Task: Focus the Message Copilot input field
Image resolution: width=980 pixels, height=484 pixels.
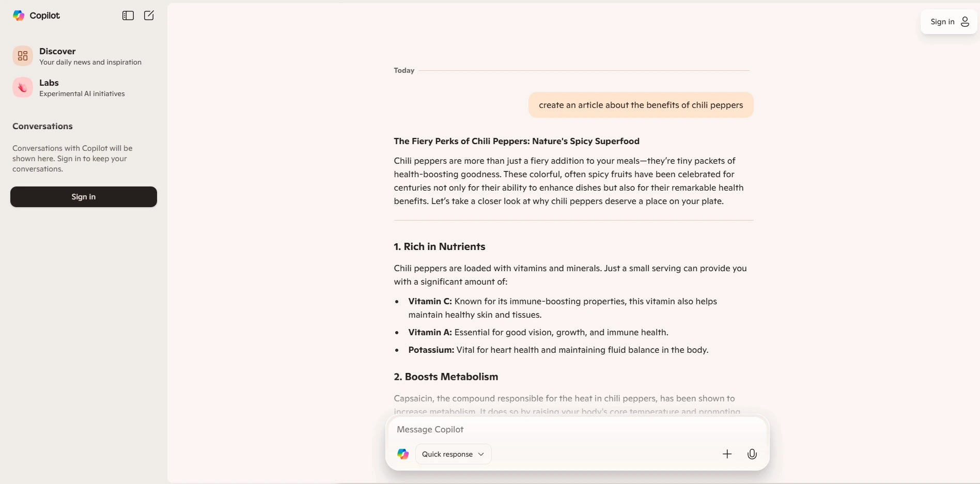Action: [578, 429]
